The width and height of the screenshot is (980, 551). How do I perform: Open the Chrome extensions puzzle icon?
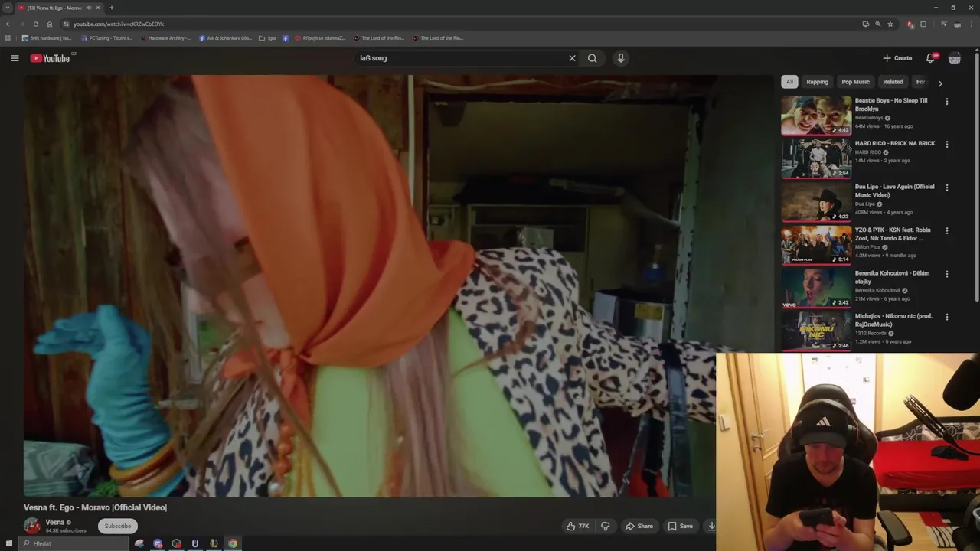tap(923, 24)
